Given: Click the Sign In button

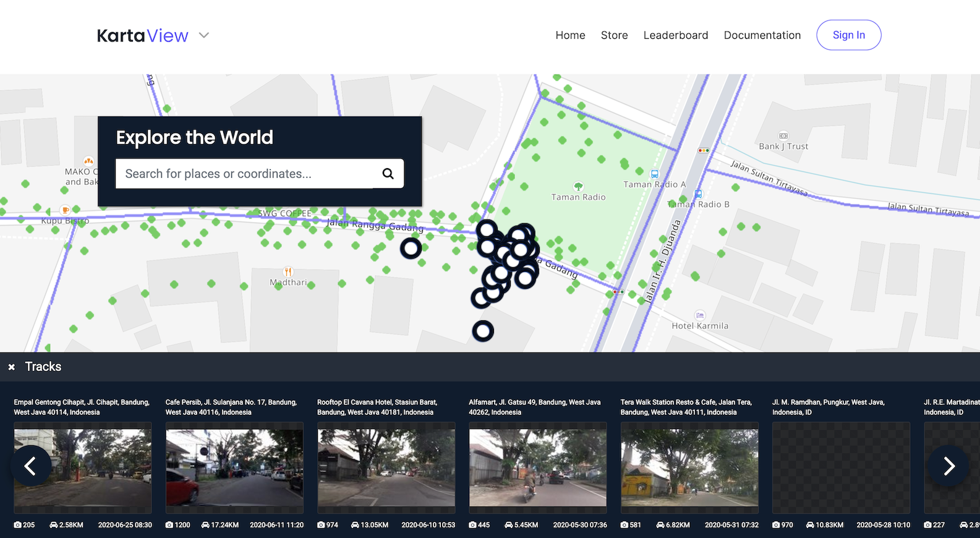Looking at the screenshot, I should pyautogui.click(x=848, y=35).
